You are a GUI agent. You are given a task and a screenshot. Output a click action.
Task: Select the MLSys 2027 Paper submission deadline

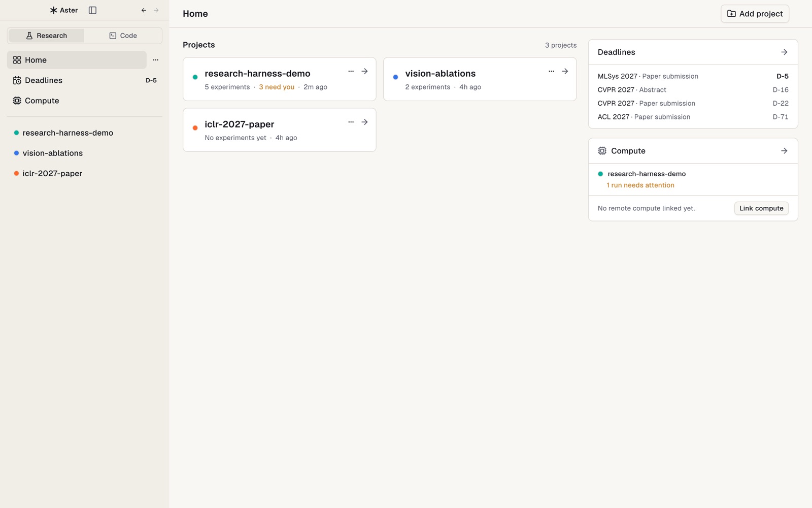[693, 76]
